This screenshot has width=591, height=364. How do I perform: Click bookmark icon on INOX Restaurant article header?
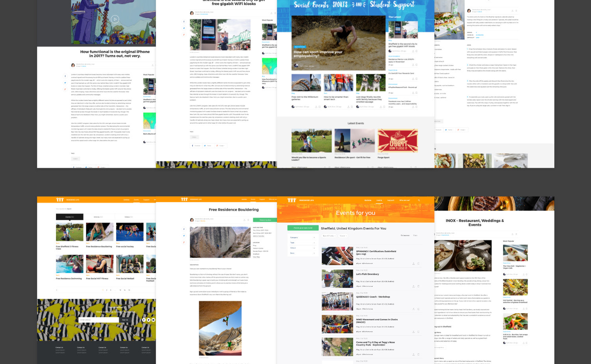click(517, 234)
